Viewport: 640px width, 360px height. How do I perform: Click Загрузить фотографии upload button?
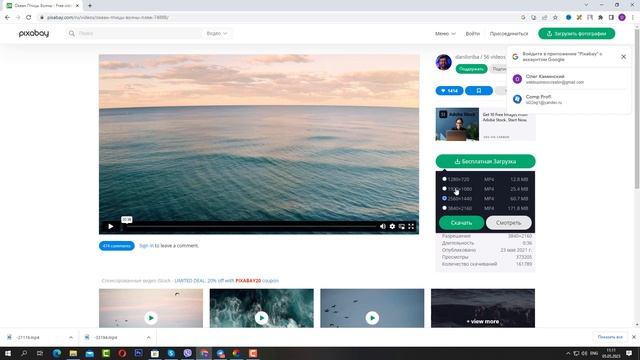(576, 33)
